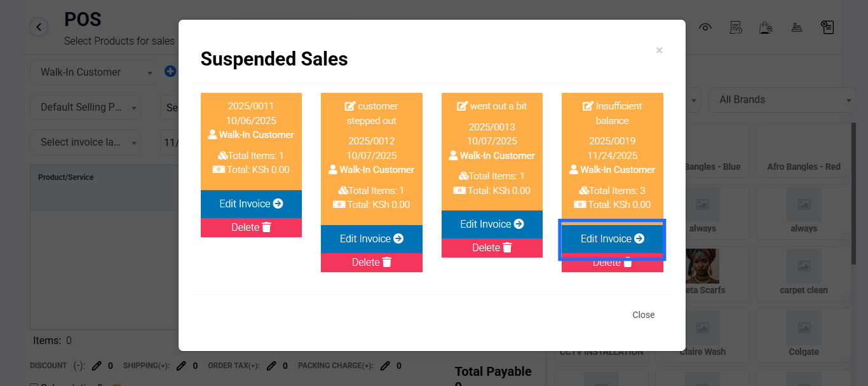Click the back arrow beside POS title

click(39, 27)
